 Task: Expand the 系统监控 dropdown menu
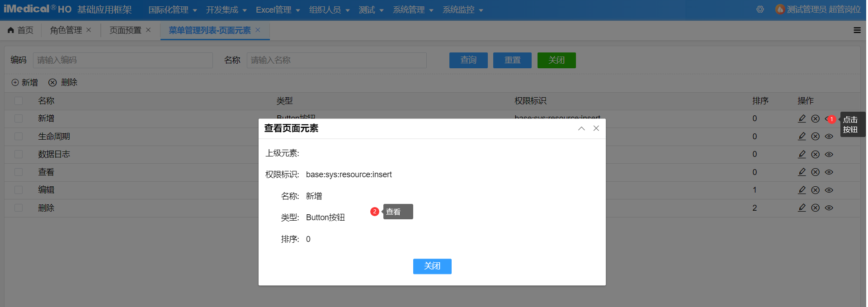[x=463, y=10]
